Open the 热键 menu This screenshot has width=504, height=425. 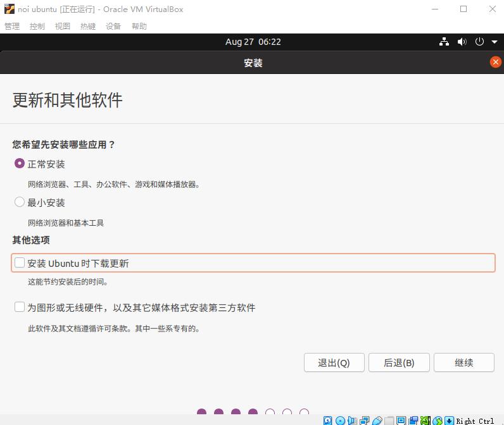88,26
